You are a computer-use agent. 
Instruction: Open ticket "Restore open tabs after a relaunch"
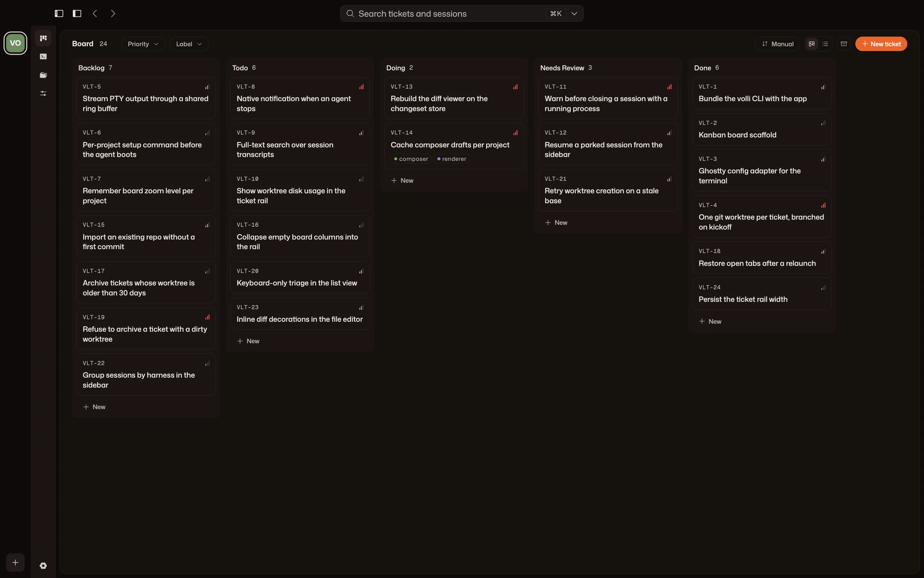[x=762, y=257]
